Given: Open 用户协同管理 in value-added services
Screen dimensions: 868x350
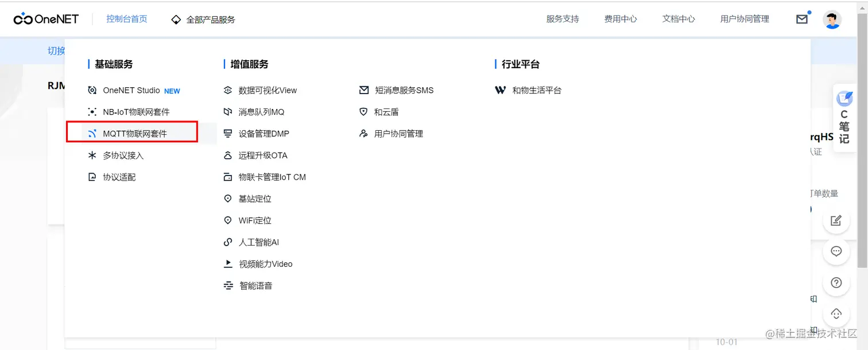Looking at the screenshot, I should click(x=398, y=134).
